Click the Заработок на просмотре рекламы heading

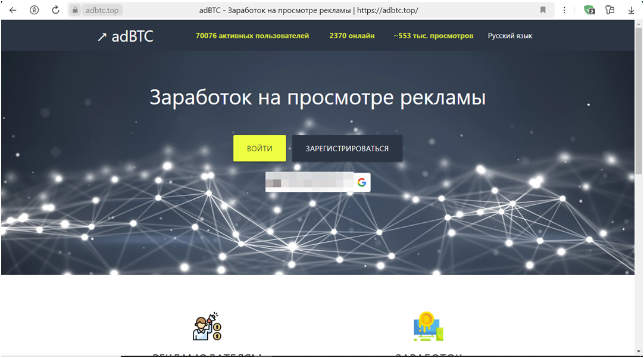pyautogui.click(x=317, y=98)
